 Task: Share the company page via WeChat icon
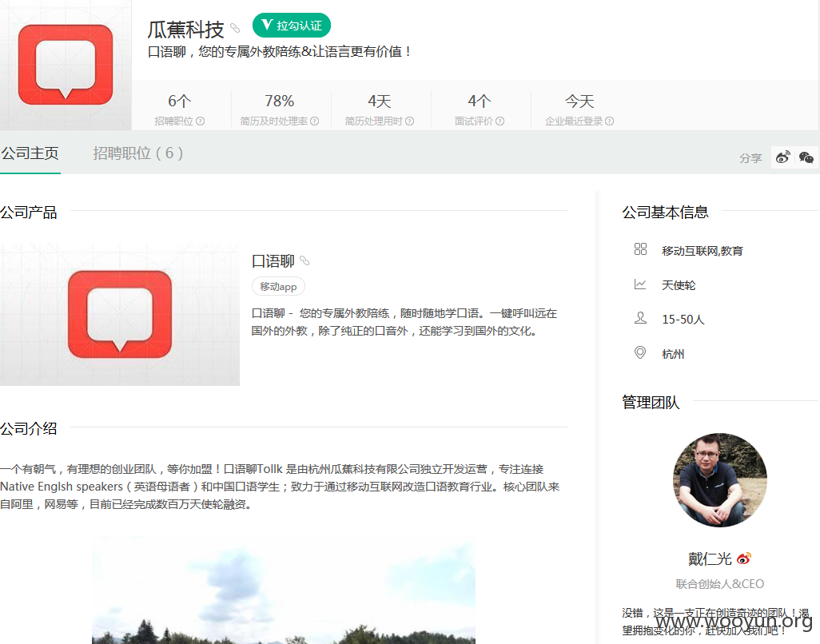(x=806, y=157)
